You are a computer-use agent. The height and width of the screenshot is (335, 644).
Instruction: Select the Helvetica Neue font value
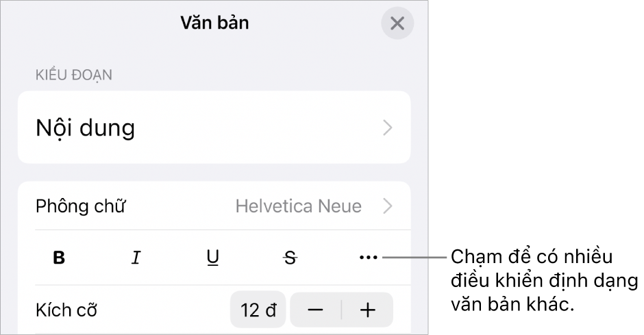click(298, 206)
